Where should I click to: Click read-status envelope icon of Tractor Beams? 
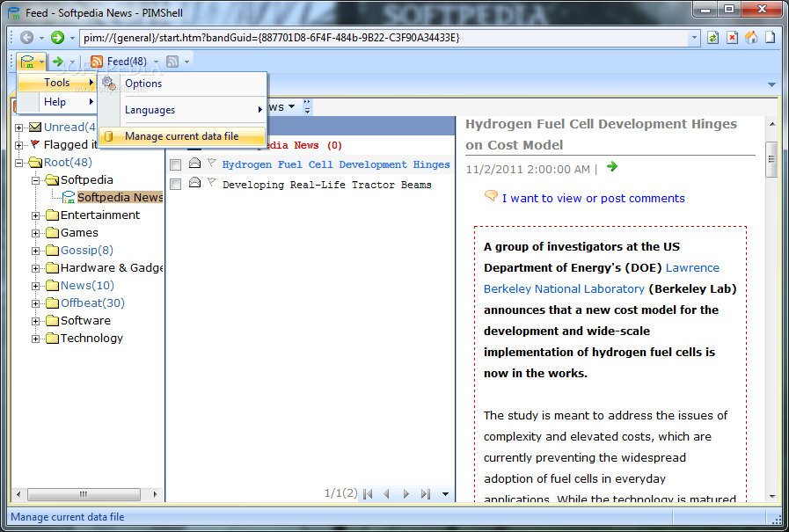[194, 183]
